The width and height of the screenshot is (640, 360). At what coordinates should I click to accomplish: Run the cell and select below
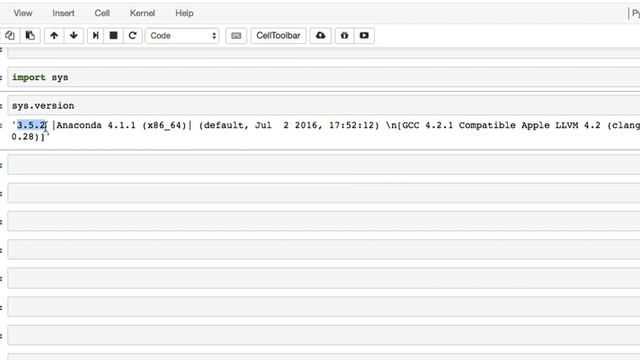[x=96, y=36]
